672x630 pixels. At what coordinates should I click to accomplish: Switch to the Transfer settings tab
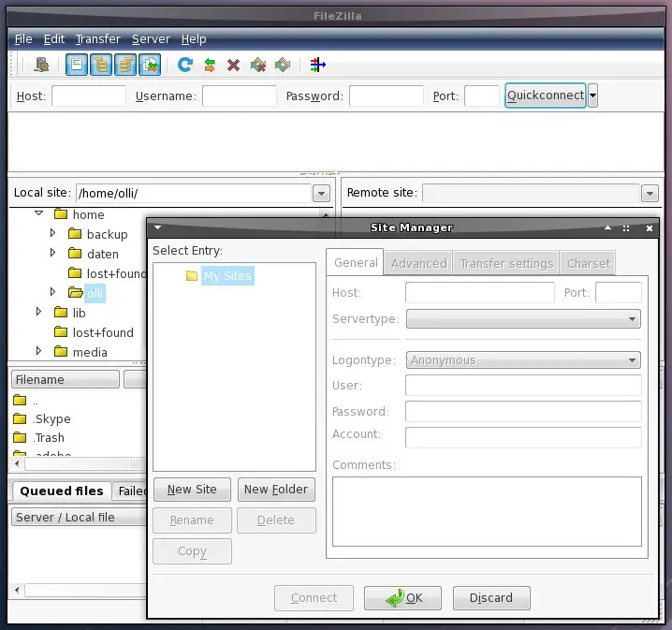coord(506,264)
